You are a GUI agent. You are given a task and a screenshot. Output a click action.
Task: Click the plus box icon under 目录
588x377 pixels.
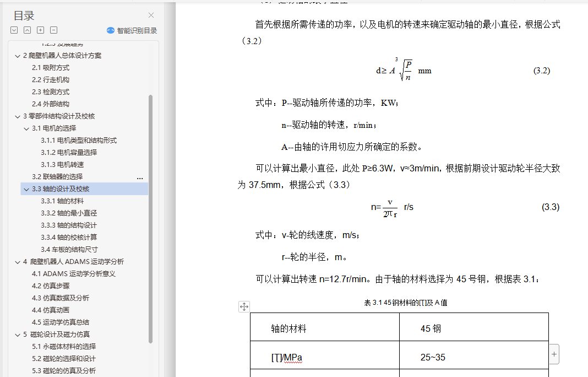(41, 30)
